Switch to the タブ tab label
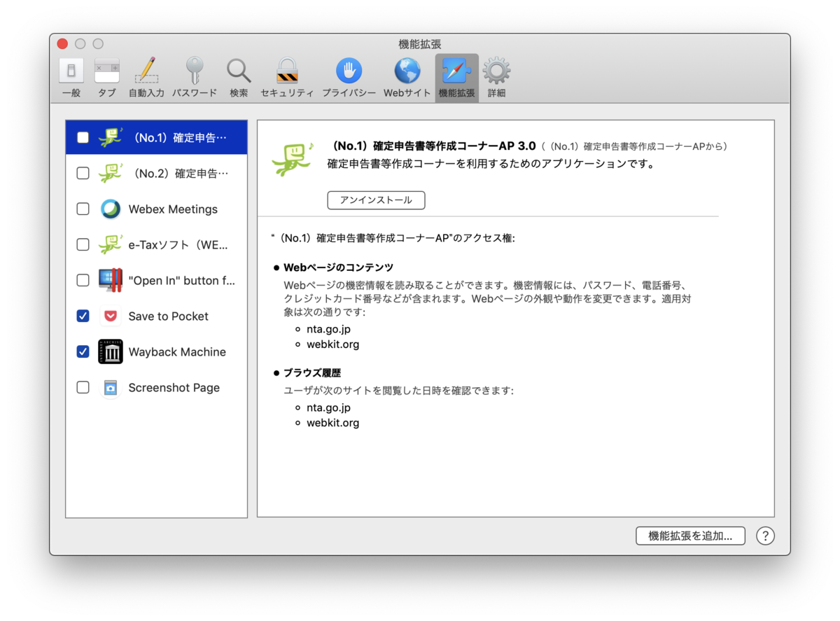 [107, 93]
